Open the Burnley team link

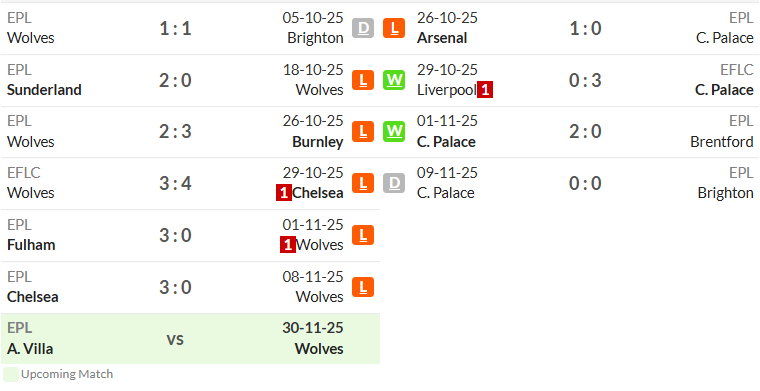coord(318,142)
